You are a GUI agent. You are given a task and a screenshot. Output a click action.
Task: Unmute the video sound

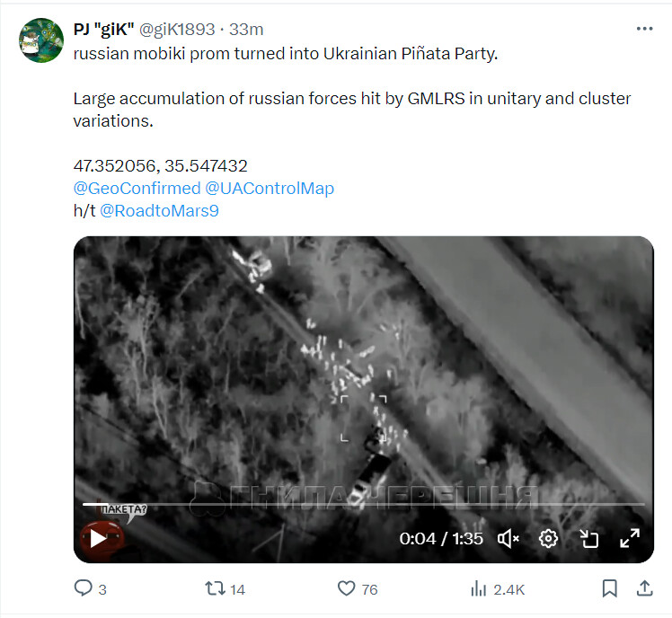click(508, 539)
